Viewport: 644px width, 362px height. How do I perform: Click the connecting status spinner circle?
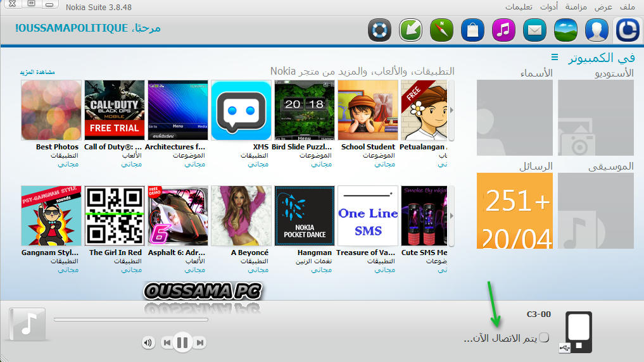click(544, 337)
